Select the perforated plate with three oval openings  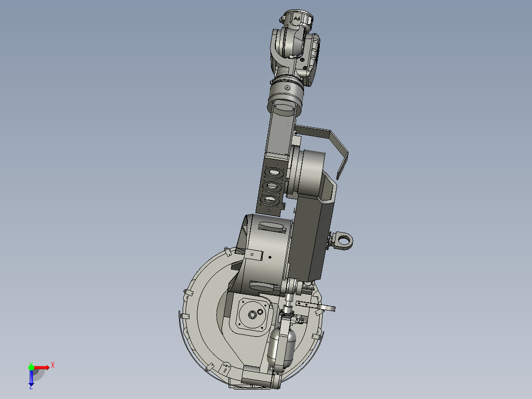click(272, 186)
